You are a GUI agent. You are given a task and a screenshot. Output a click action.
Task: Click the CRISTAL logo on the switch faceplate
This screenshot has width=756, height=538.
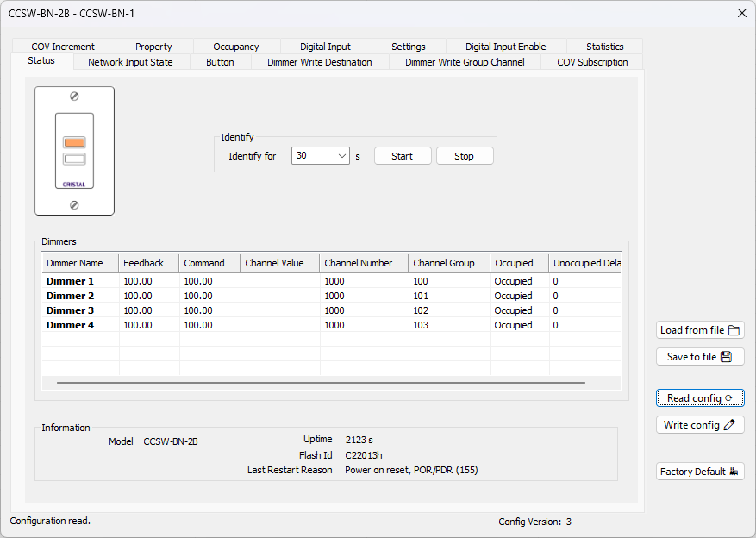pos(74,185)
